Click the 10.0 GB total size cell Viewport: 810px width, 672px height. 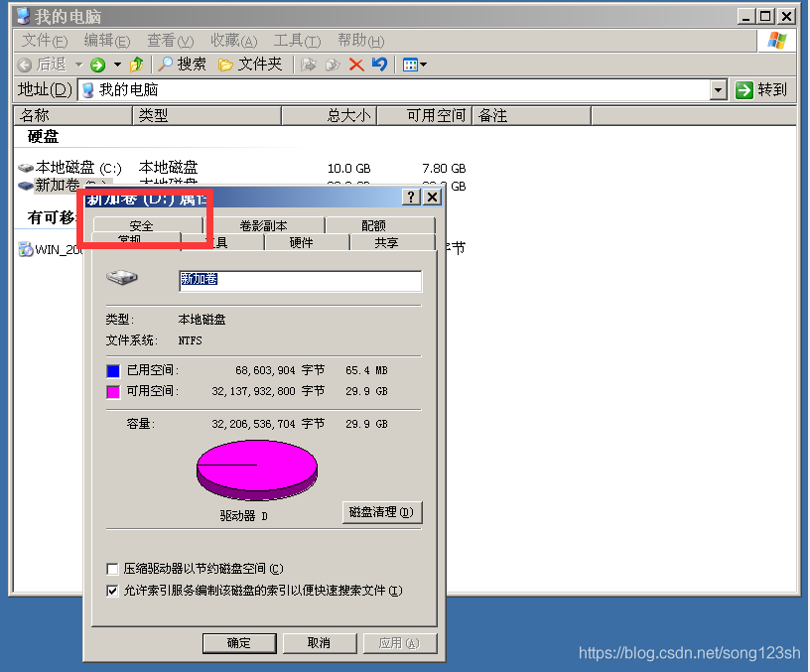coord(348,169)
